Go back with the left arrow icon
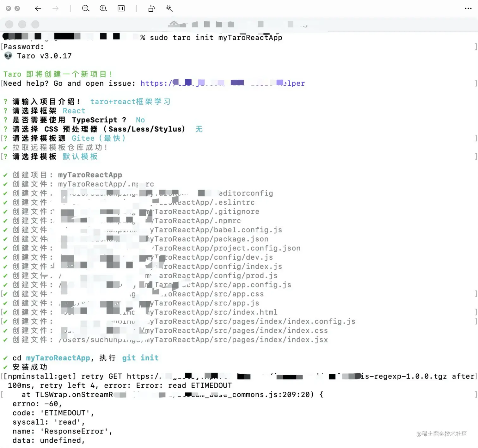This screenshot has width=478, height=448. coord(38,9)
